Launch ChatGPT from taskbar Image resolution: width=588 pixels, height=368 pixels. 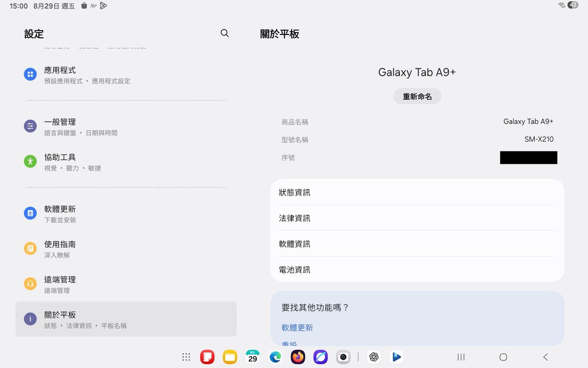374,357
